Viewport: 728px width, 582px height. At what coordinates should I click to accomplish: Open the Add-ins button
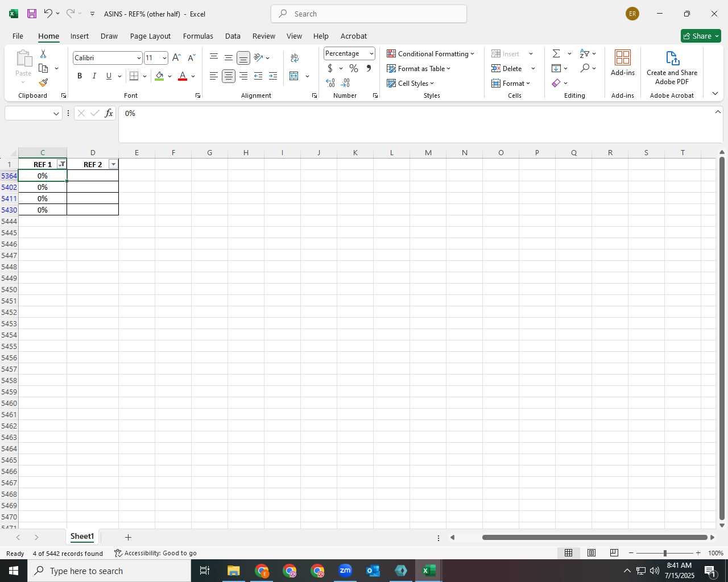click(x=623, y=63)
